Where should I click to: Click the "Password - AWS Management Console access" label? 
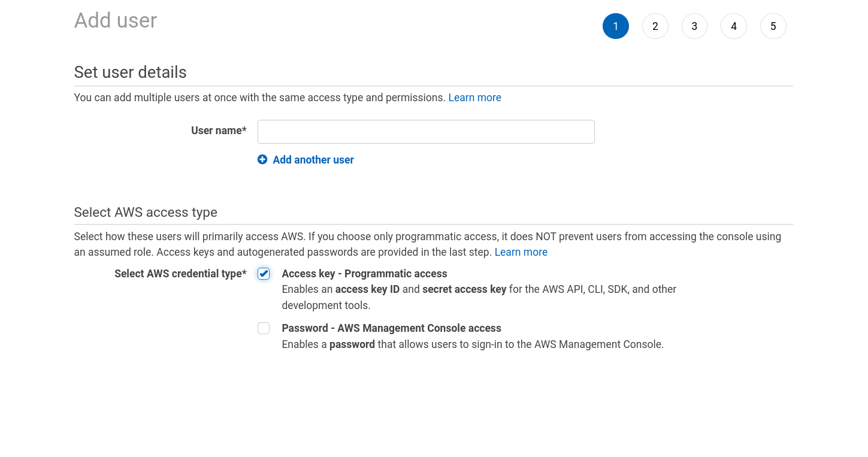[391, 328]
